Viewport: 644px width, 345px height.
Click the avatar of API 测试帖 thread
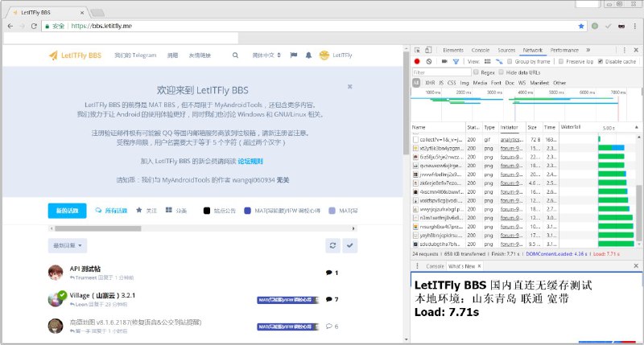point(56,273)
